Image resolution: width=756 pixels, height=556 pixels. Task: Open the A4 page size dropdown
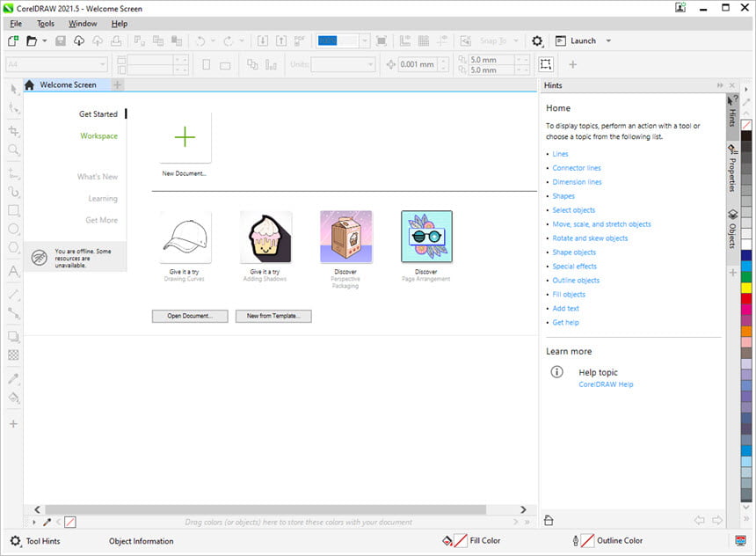coord(103,64)
